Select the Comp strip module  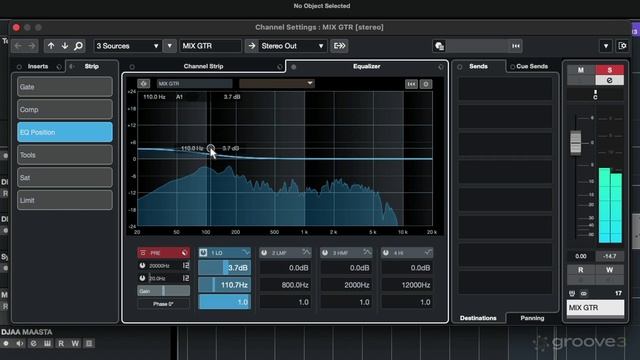point(65,109)
